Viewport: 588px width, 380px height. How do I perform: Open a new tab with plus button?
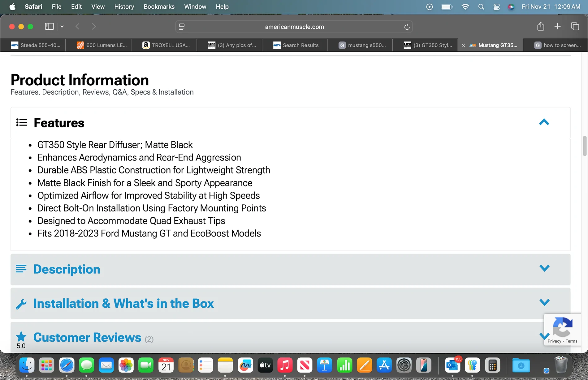(557, 27)
